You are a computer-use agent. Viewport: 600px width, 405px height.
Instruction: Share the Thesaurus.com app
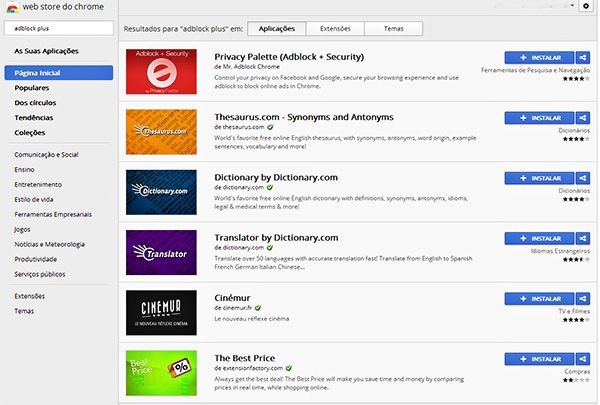coord(583,118)
